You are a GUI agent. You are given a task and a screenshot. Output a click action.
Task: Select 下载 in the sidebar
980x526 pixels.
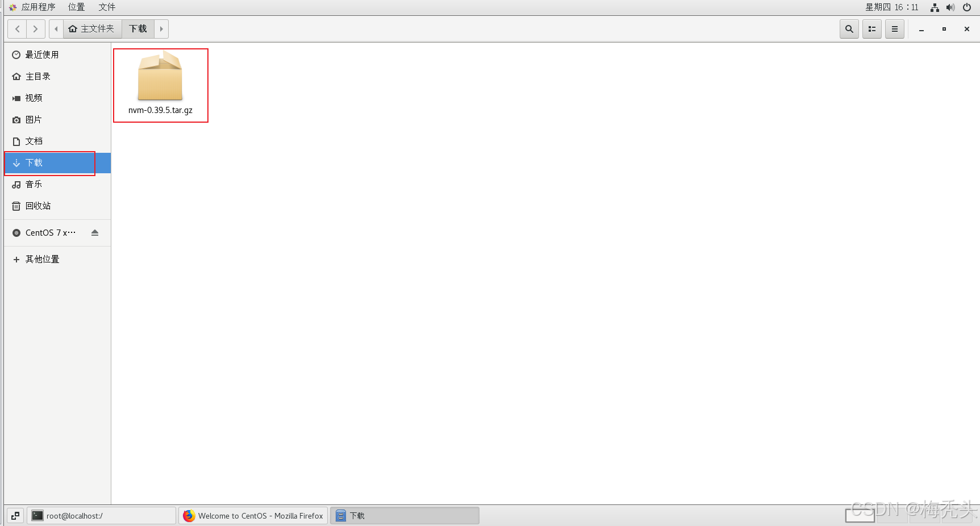point(57,162)
